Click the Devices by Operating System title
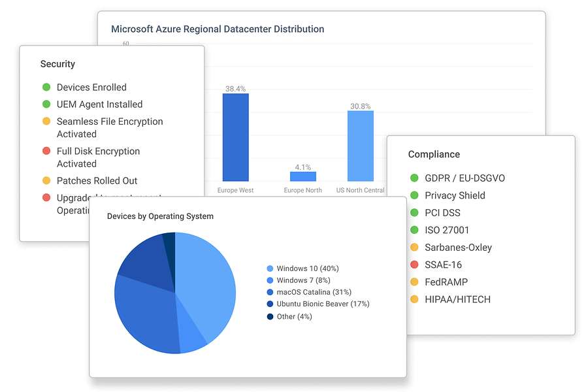 point(160,216)
